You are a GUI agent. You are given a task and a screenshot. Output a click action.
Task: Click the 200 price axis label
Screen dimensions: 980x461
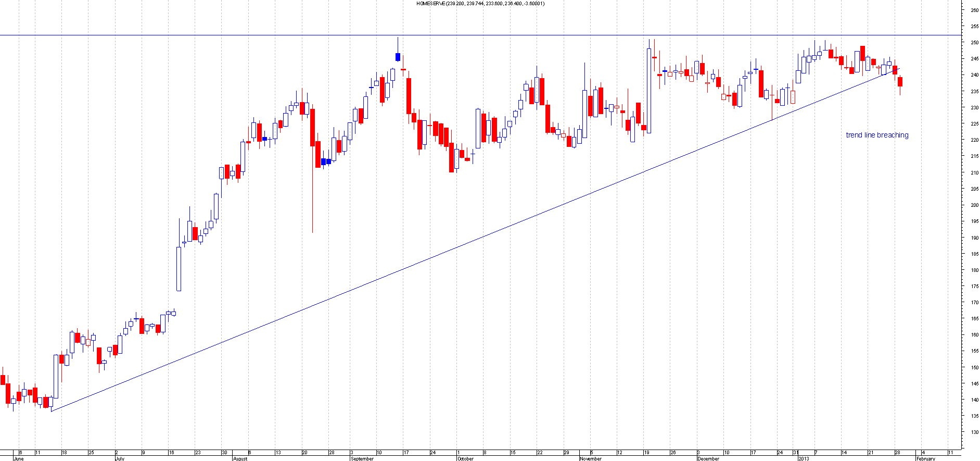[974, 205]
